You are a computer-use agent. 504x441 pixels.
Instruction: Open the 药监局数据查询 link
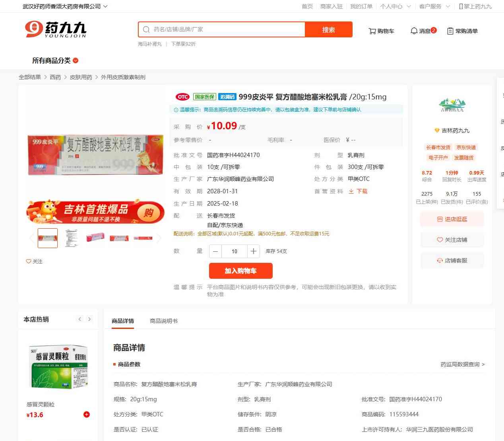pyautogui.click(x=463, y=364)
